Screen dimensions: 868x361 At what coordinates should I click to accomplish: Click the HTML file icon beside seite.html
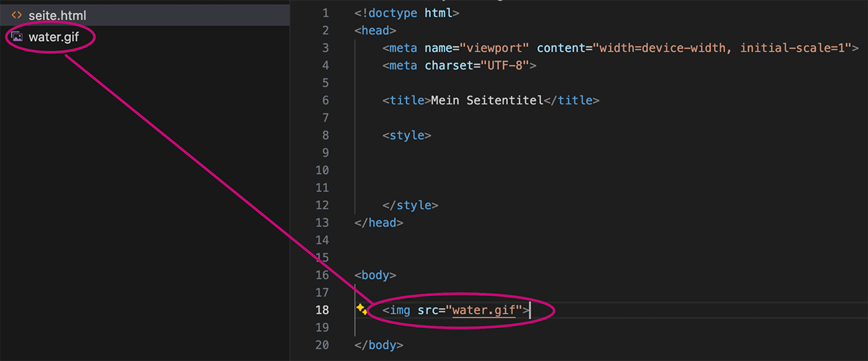[x=17, y=15]
